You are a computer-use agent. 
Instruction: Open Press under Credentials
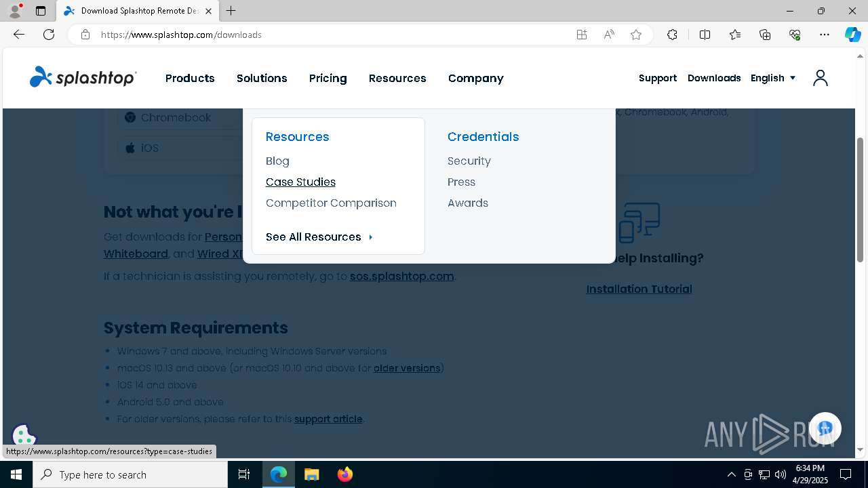click(461, 182)
